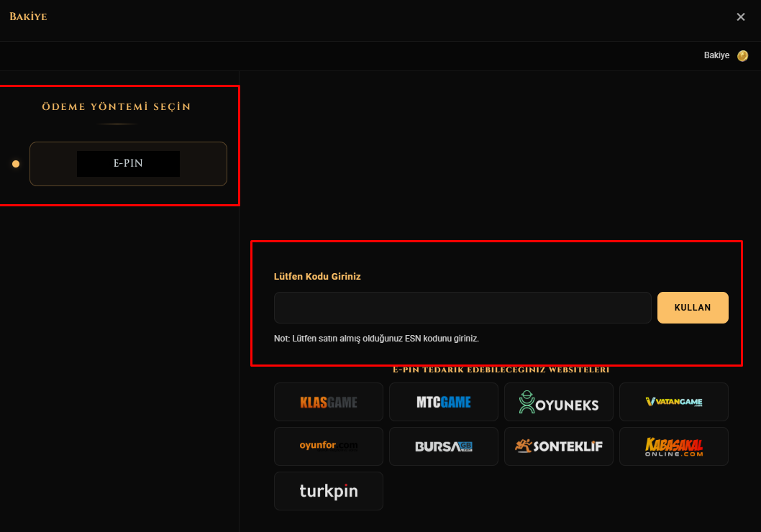Open the turkpin website logo
This screenshot has width=761, height=532.
[329, 491]
